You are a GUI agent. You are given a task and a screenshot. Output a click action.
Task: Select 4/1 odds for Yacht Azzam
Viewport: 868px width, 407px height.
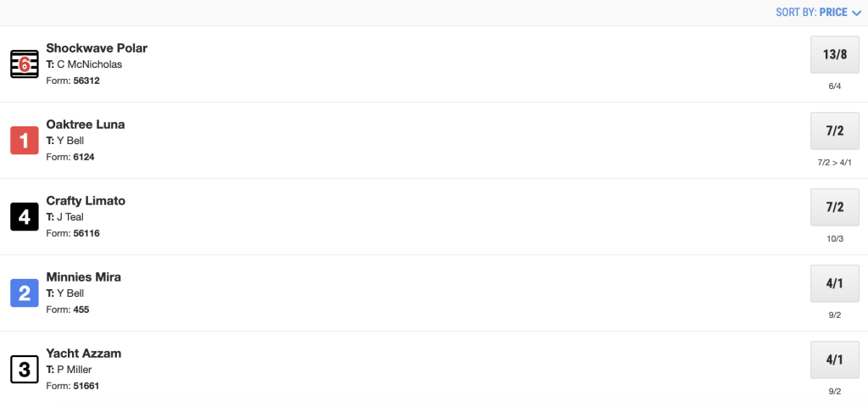click(834, 360)
